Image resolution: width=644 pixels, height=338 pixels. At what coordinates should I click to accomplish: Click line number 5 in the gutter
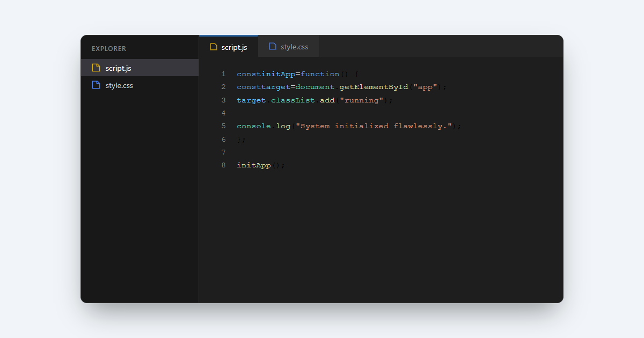click(x=223, y=126)
